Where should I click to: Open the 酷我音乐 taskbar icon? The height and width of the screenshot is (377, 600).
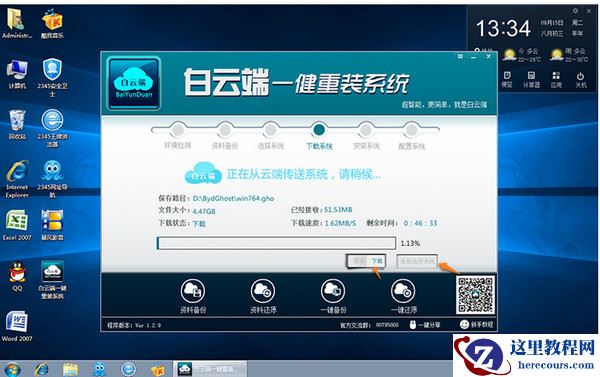pyautogui.click(x=157, y=369)
